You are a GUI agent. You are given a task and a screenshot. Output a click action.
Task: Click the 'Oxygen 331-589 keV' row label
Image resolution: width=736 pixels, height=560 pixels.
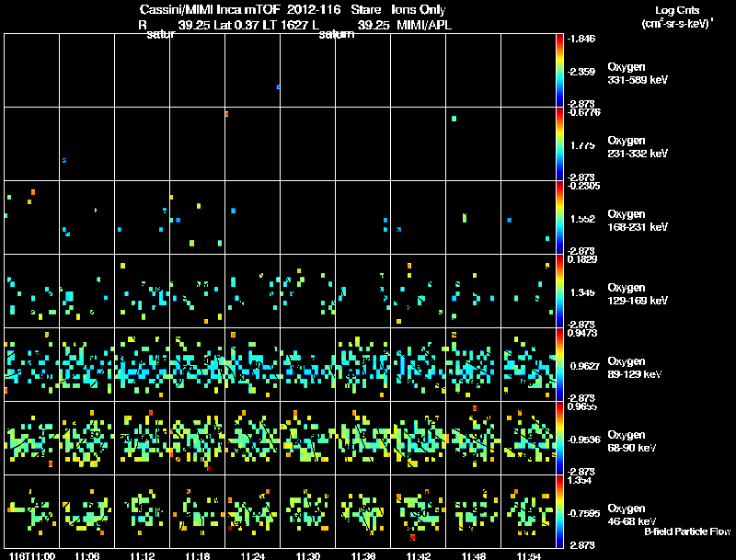(638, 74)
